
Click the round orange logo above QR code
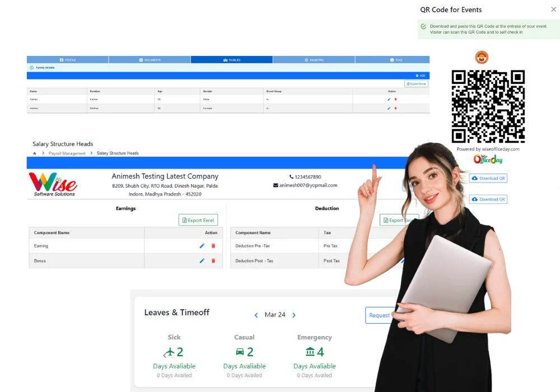click(482, 57)
